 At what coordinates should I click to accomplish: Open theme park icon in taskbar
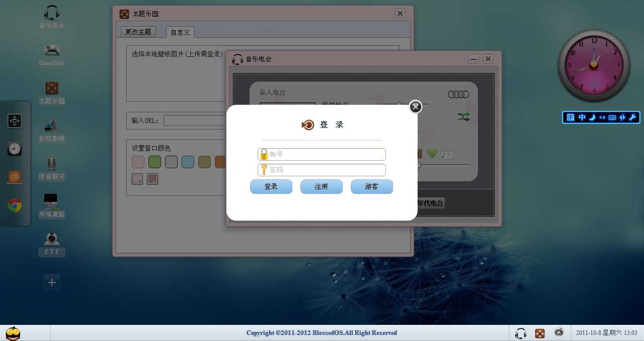click(539, 333)
